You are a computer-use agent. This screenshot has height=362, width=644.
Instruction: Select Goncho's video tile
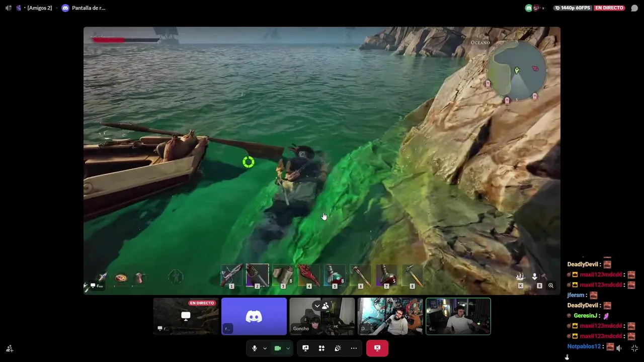[322, 316]
